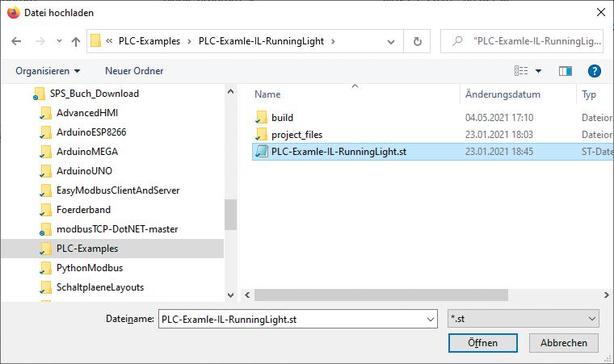Click the Foerderband folder icon

[x=45, y=210]
